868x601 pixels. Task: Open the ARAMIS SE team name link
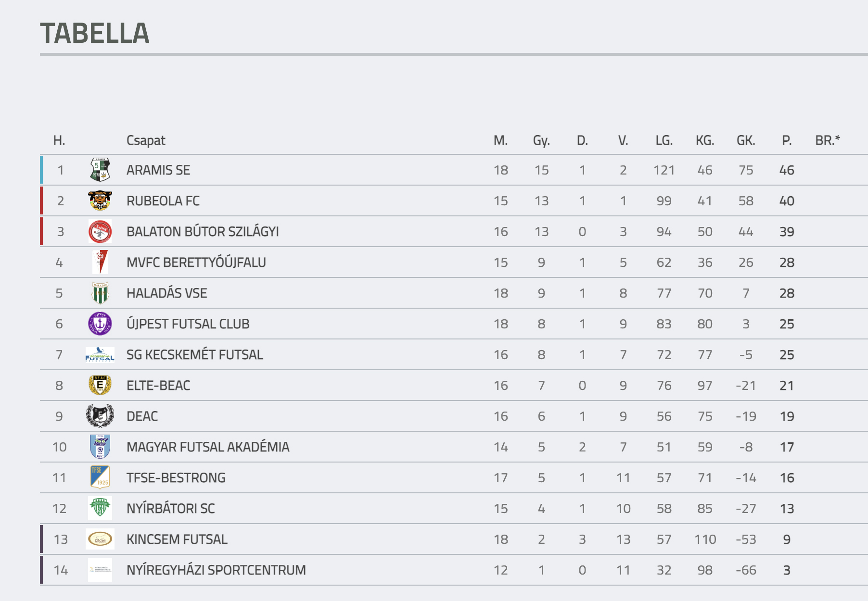point(158,170)
